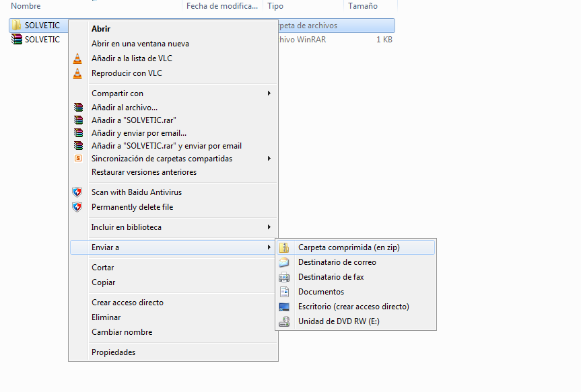Select Reproducir con VLC
581x392 pixels.
click(x=174, y=73)
